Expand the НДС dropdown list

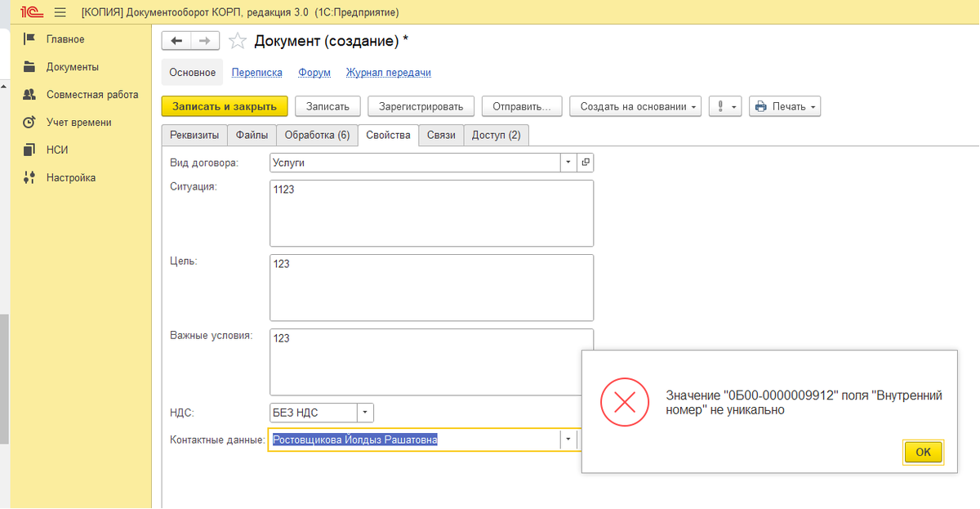pyautogui.click(x=365, y=413)
